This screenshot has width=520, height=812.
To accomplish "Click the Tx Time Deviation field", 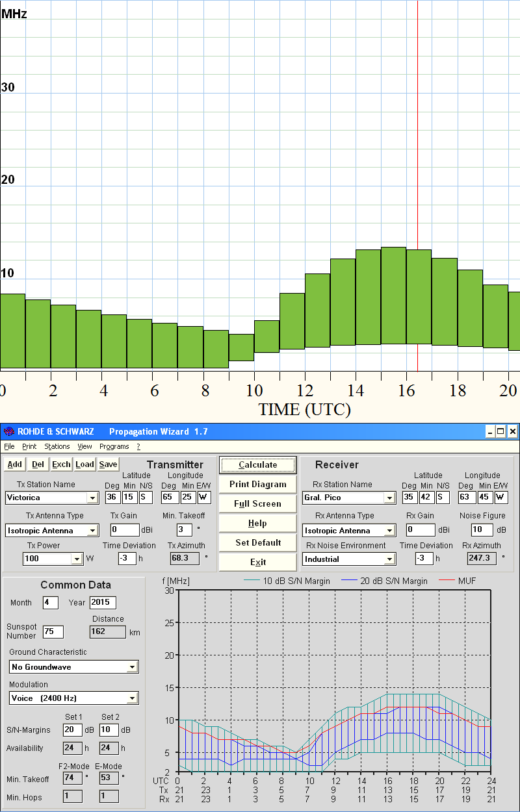I will (128, 558).
